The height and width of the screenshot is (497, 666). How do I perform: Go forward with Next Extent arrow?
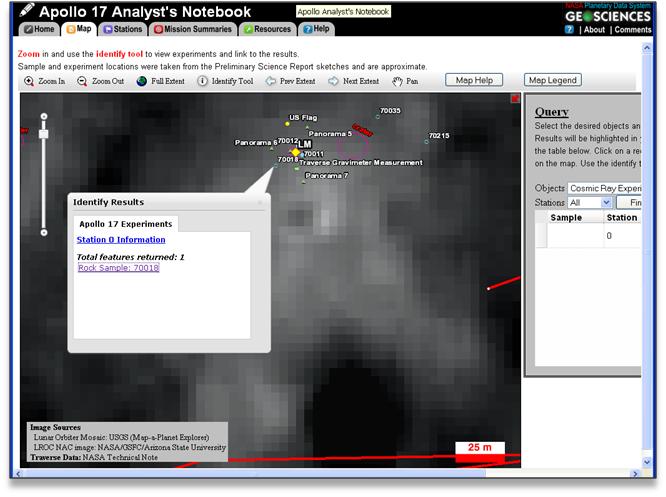pos(333,81)
